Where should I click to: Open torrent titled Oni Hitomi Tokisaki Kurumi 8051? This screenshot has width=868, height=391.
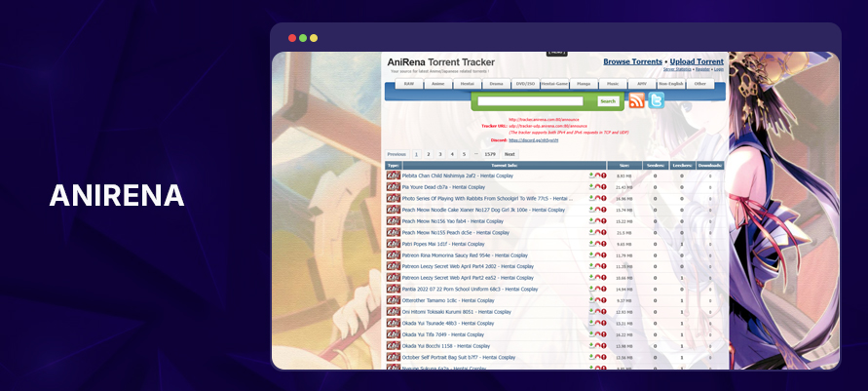457,312
